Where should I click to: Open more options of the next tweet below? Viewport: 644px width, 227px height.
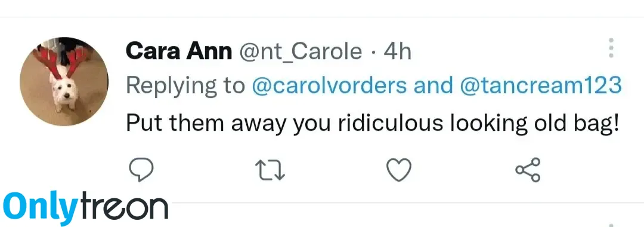(611, 225)
